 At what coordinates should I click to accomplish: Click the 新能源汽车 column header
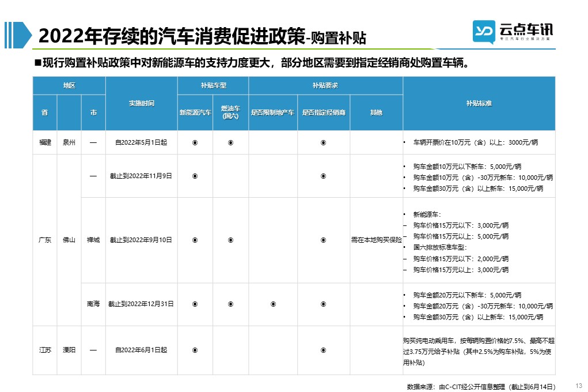(x=195, y=112)
